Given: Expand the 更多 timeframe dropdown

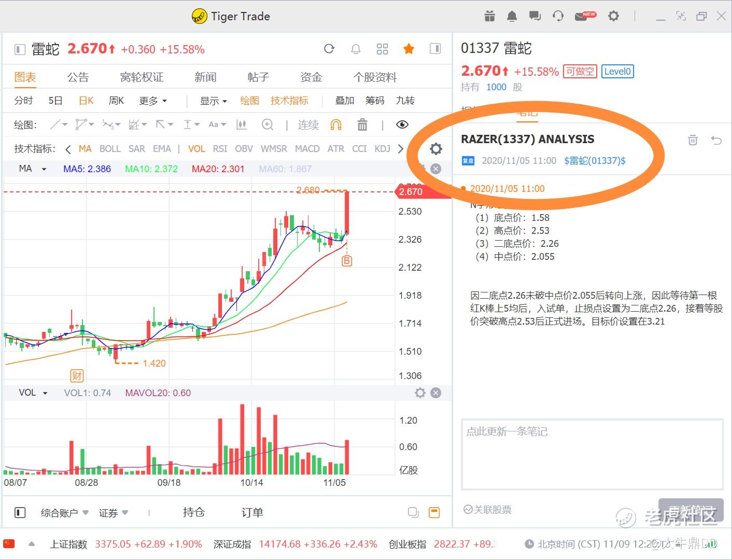Looking at the screenshot, I should (153, 101).
